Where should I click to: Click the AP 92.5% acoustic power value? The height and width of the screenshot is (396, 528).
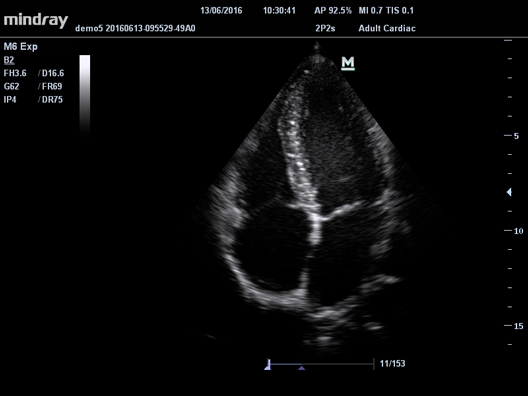pyautogui.click(x=333, y=11)
